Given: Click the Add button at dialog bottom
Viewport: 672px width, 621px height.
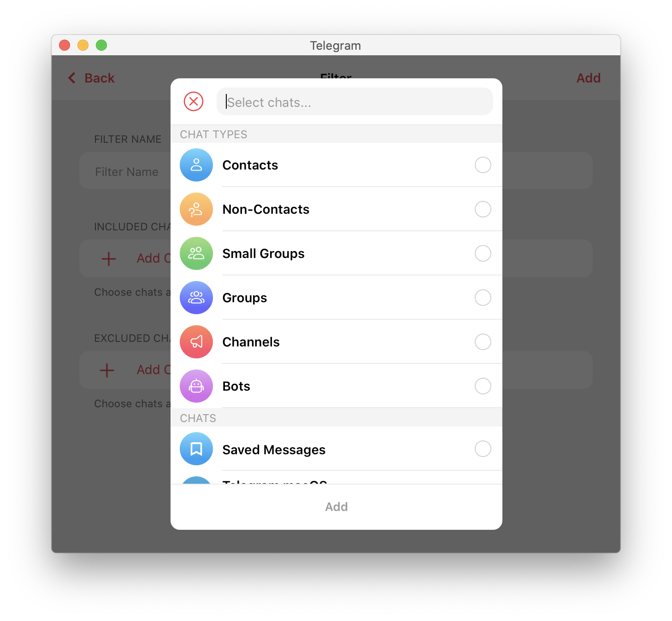Looking at the screenshot, I should 336,507.
